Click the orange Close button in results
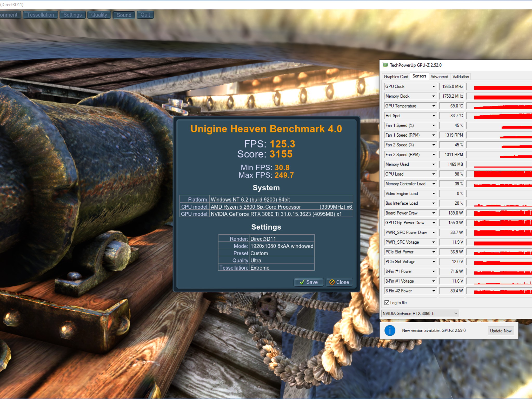This screenshot has height=399, width=532. [x=339, y=282]
